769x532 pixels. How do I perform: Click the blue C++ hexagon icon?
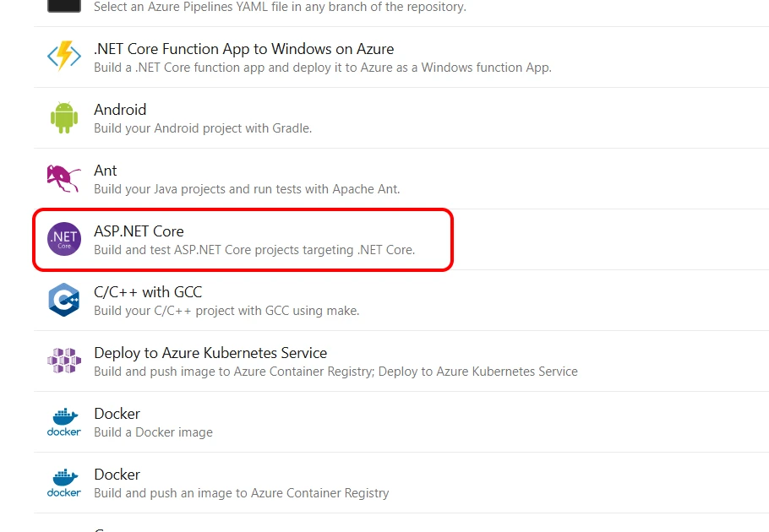(63, 300)
